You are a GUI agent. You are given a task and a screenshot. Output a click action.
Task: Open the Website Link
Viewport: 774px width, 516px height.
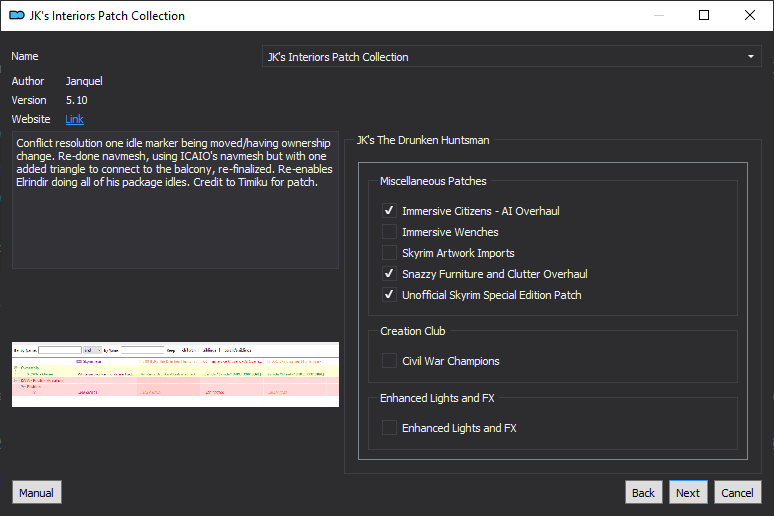pos(75,119)
